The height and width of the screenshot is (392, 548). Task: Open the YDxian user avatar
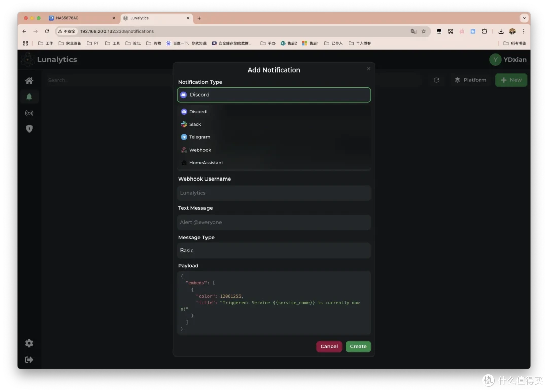click(495, 60)
